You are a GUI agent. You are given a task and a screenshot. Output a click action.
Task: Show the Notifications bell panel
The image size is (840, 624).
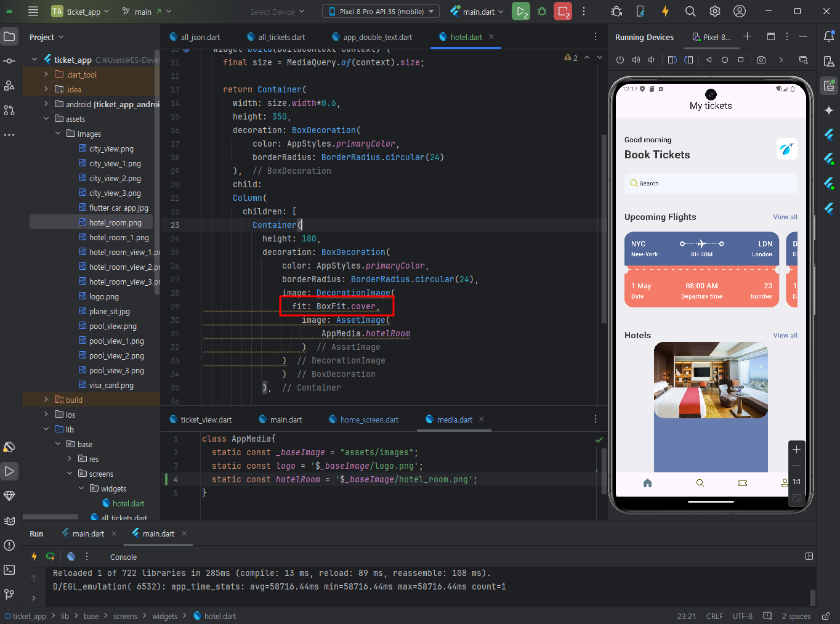829,37
